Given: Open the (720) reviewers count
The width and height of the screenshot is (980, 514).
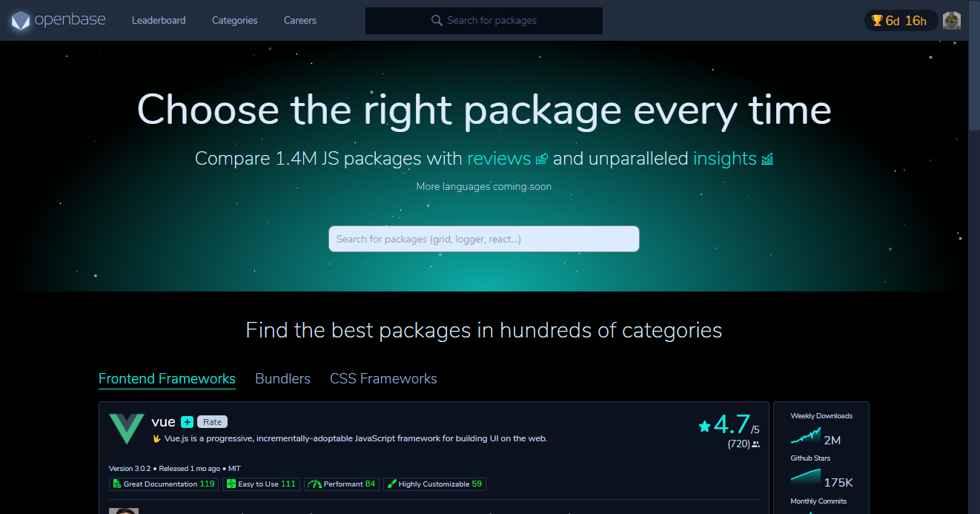Looking at the screenshot, I should coord(744,444).
